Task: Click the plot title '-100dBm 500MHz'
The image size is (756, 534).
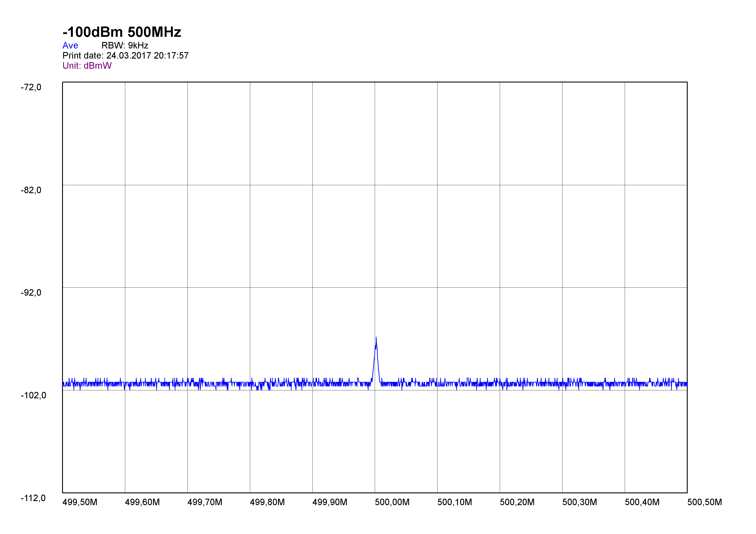Action: pyautogui.click(x=122, y=32)
